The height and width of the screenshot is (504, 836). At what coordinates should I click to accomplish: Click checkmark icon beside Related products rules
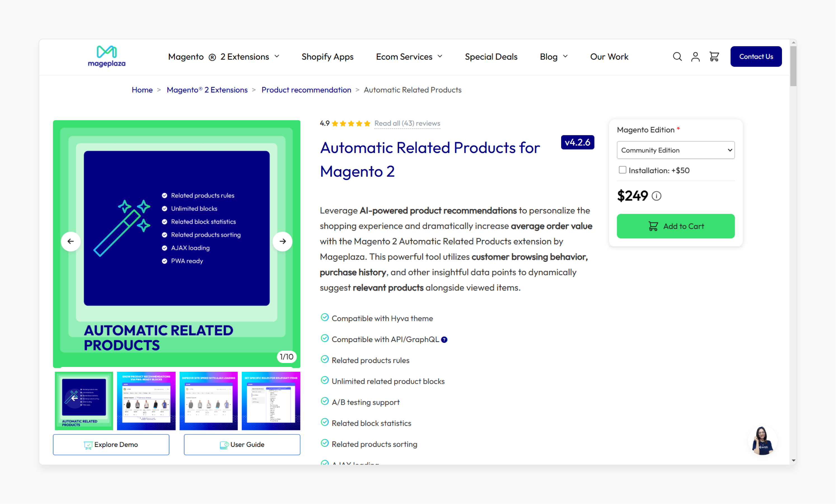point(325,359)
